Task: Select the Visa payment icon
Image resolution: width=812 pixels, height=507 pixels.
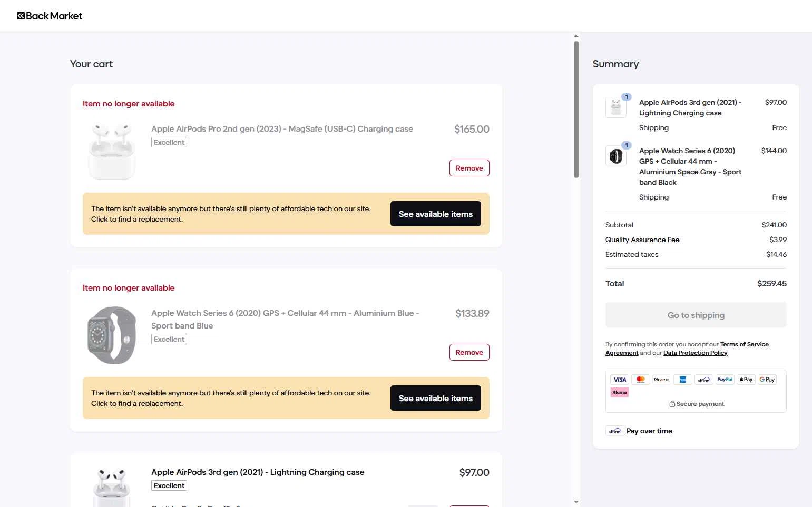Action: coord(620,380)
